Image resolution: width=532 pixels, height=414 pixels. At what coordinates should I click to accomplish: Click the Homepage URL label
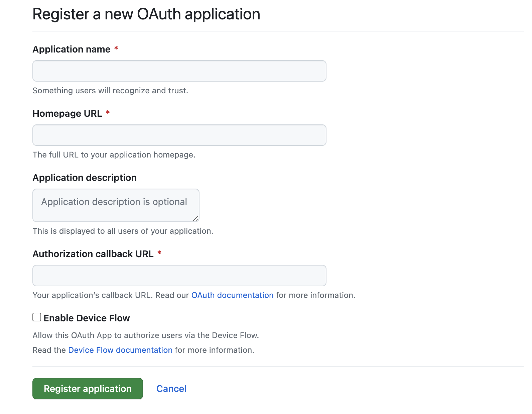click(x=67, y=113)
